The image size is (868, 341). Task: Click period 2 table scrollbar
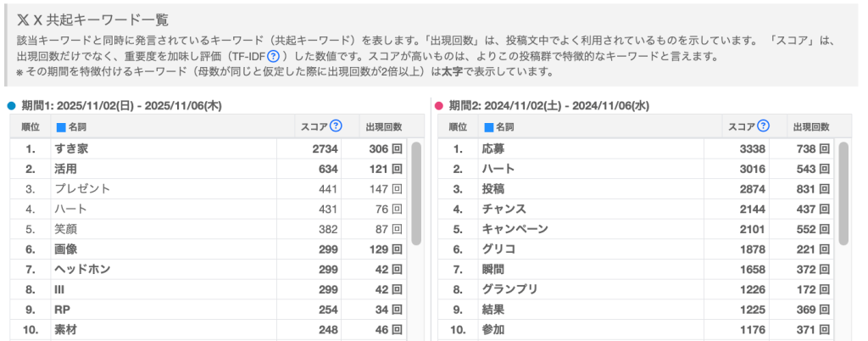843,195
